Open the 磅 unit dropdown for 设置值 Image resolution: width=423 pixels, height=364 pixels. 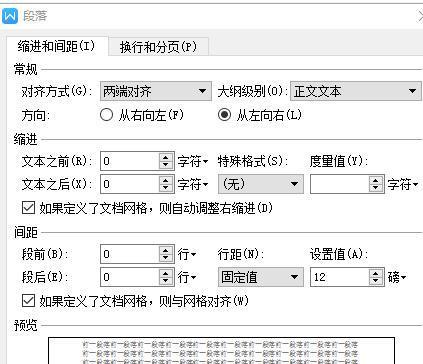pyautogui.click(x=397, y=277)
